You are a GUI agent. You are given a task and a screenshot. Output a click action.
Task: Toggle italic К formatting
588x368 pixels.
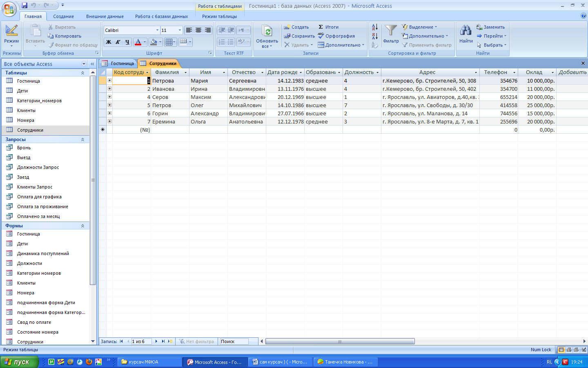click(x=118, y=42)
